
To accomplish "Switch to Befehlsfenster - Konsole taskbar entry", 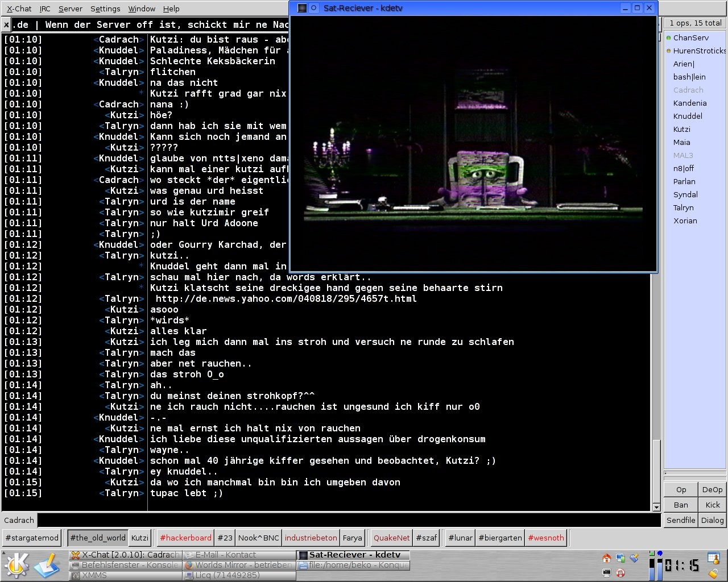I will [125, 565].
